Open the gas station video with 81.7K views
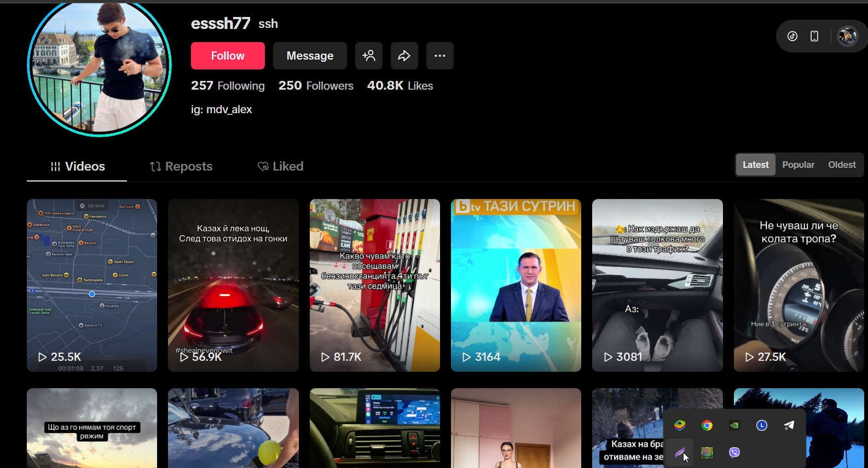This screenshot has height=468, width=868. [375, 285]
